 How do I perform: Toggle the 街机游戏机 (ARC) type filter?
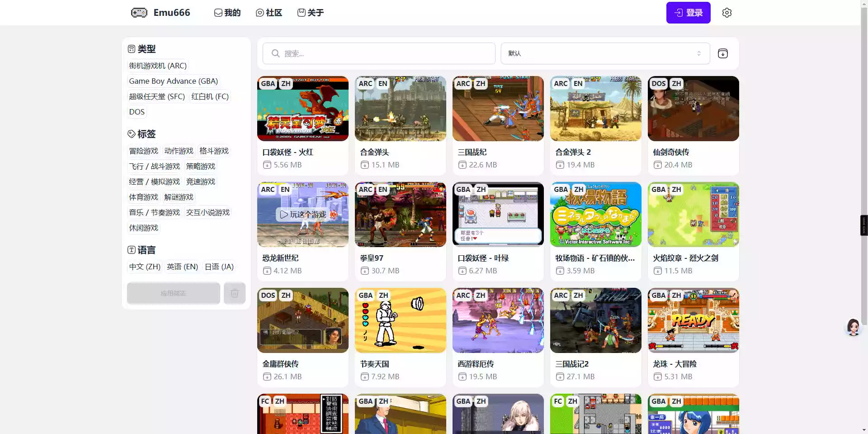[x=158, y=66]
